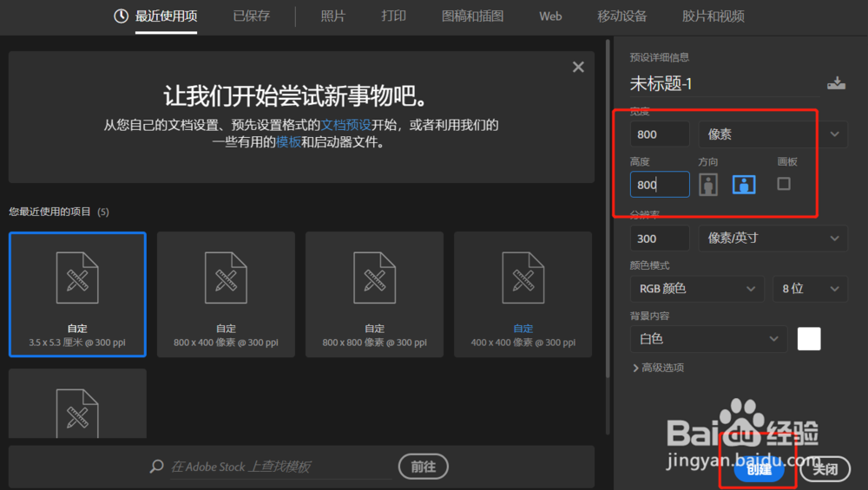Enable the 画板 artboard checkbox
This screenshot has height=490, width=868.
click(x=783, y=184)
